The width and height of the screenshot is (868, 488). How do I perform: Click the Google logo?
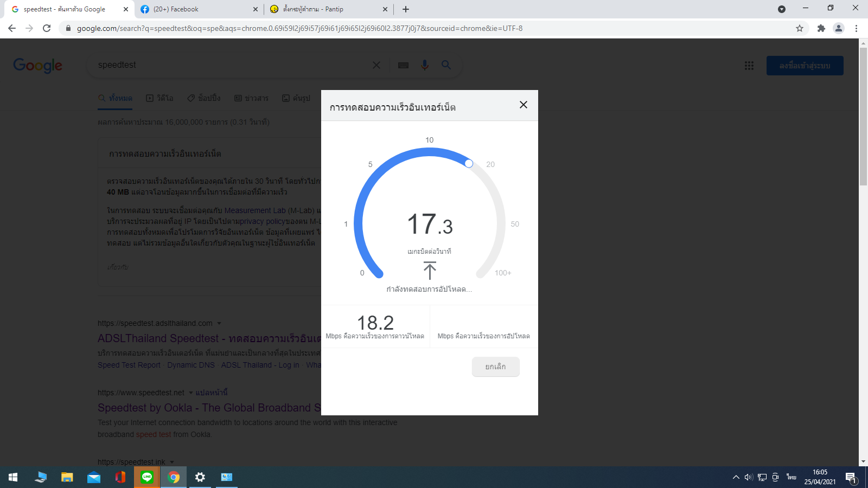click(x=38, y=66)
